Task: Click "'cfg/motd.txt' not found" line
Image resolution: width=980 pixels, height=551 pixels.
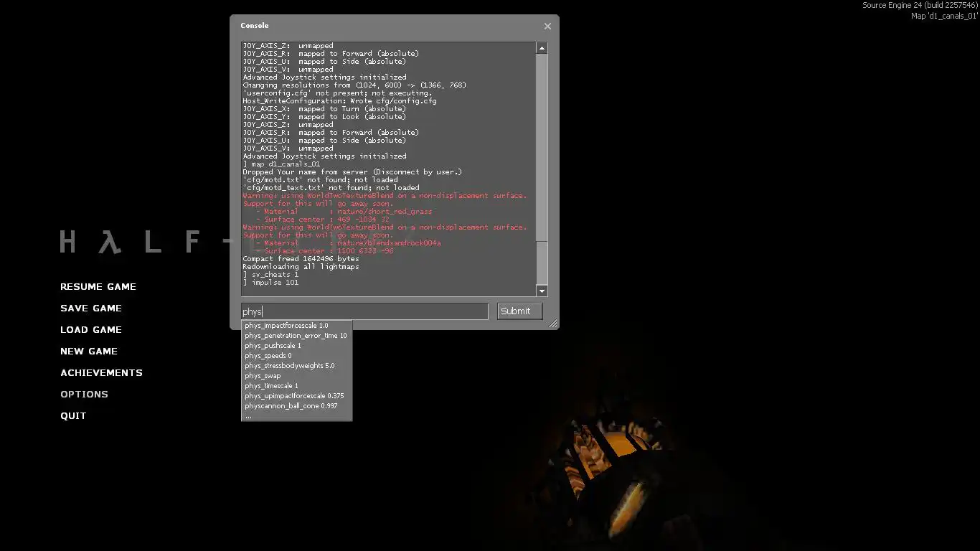Action: click(x=320, y=180)
